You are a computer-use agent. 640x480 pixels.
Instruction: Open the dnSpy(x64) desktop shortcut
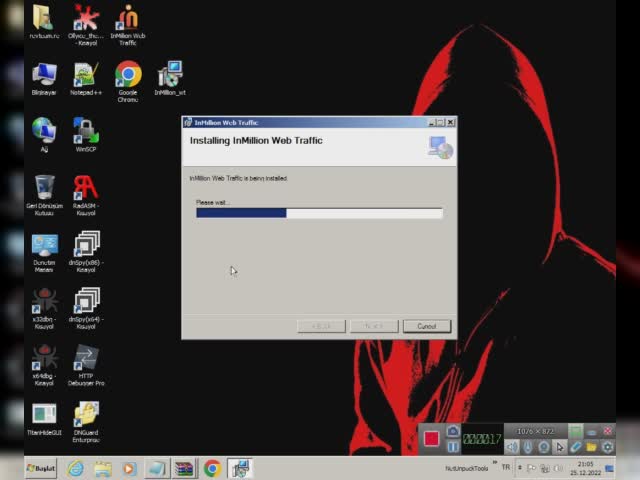pos(86,309)
